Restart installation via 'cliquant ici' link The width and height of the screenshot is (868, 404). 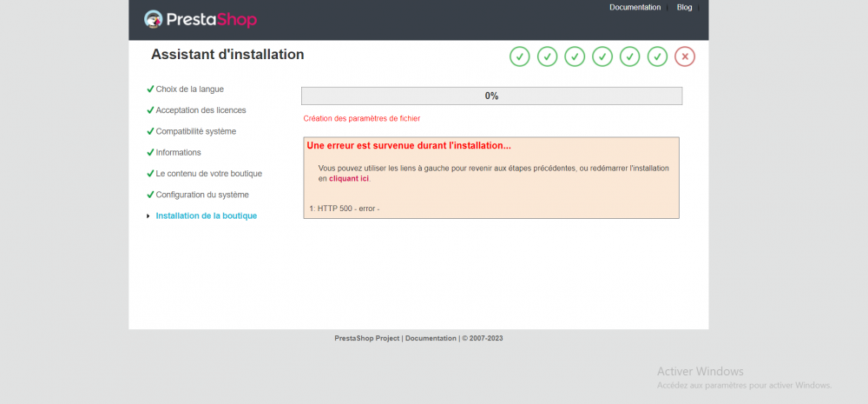pos(349,179)
